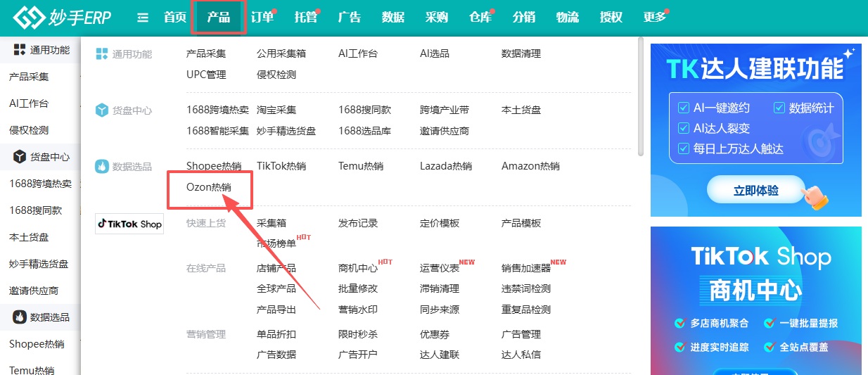Open the 托管 top menu

pos(306,18)
